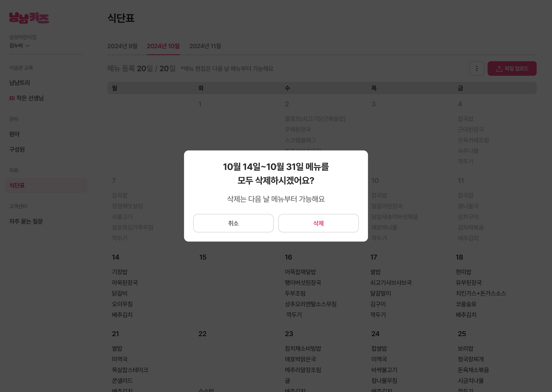Click the 삭제 button in the dialog
Image resolution: width=552 pixels, height=392 pixels.
tap(318, 223)
